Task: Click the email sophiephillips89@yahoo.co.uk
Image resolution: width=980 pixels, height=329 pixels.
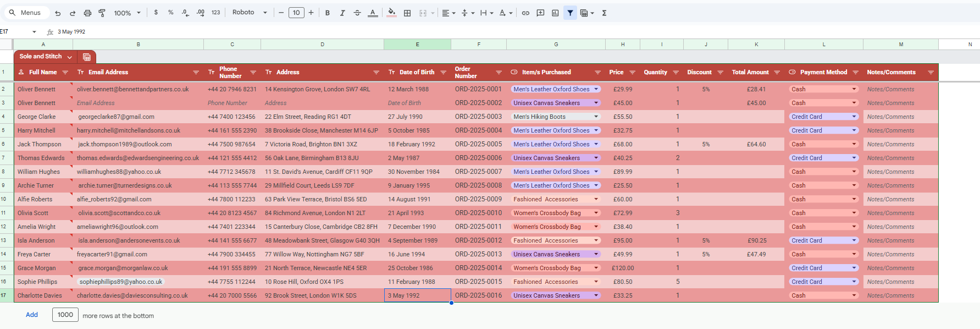Action: [x=121, y=282]
